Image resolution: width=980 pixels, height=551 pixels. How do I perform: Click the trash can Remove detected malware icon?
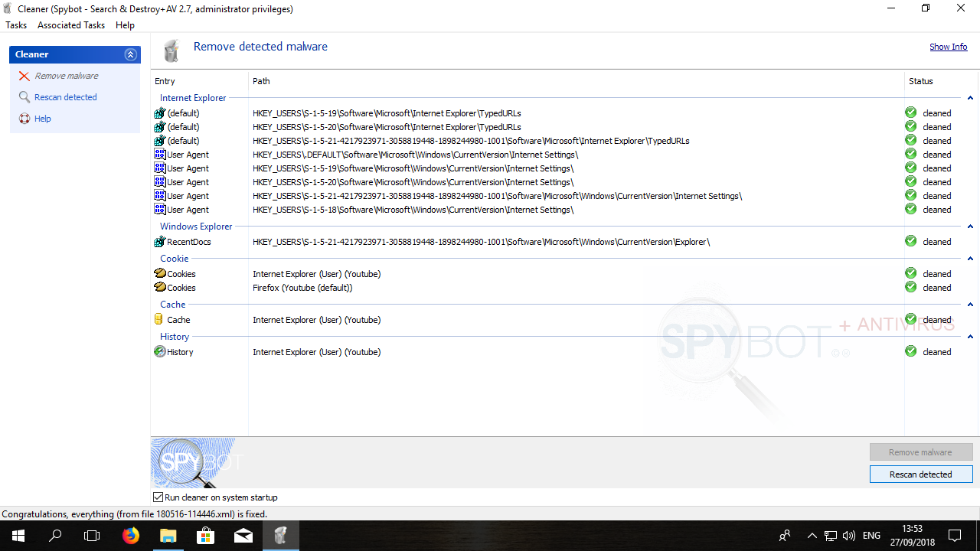(171, 51)
